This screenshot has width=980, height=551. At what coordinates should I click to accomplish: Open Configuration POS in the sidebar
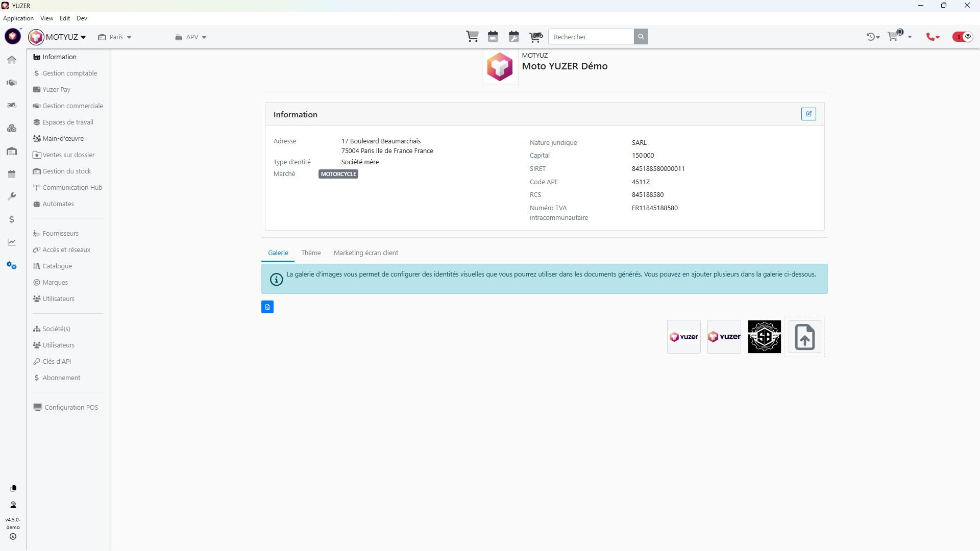click(71, 408)
